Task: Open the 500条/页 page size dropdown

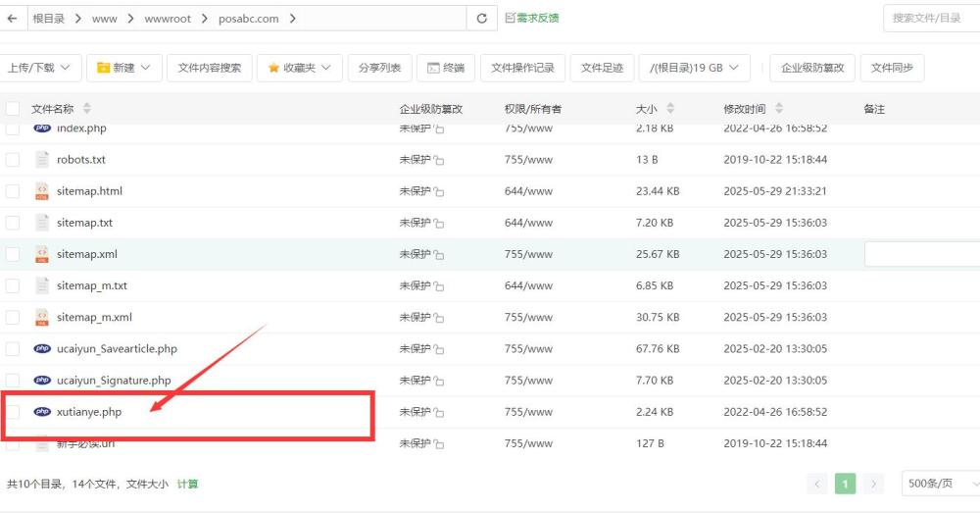Action: coord(940,483)
